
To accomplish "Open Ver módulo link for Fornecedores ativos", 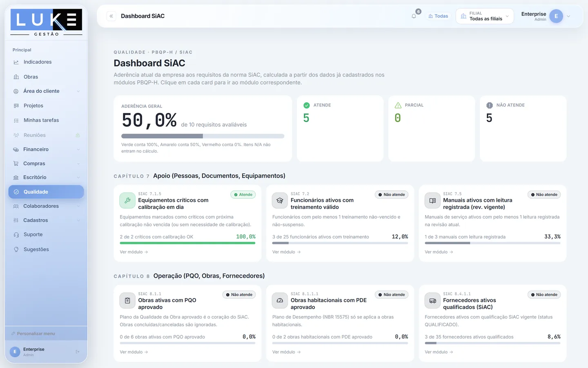I will point(439,352).
